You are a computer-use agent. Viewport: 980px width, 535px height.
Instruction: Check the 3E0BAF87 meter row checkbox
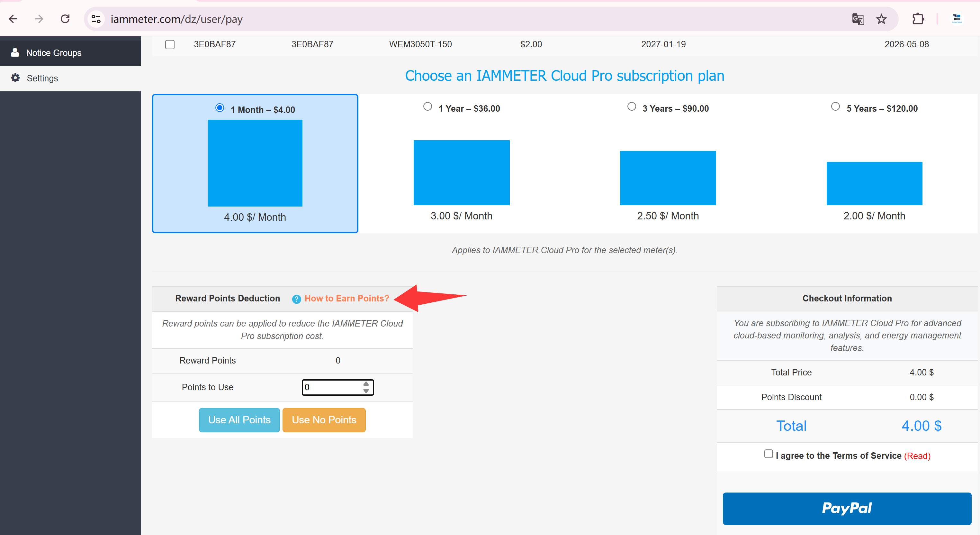point(170,44)
